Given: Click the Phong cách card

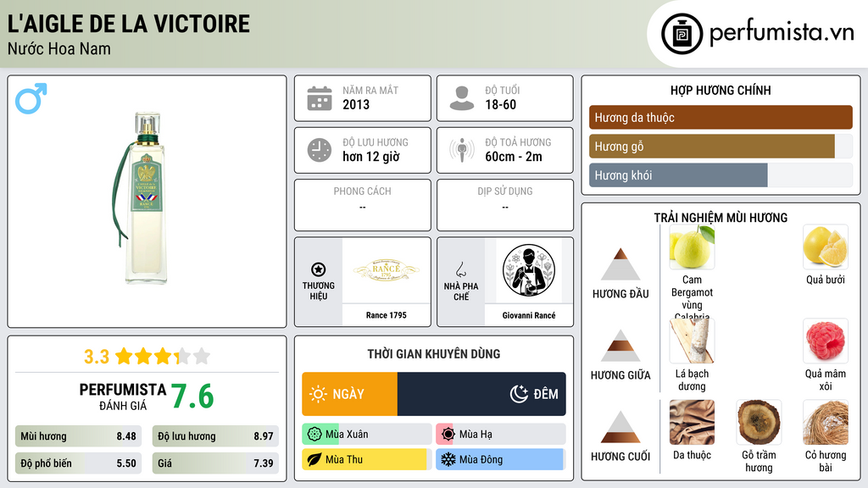Looking at the screenshot, I should tap(363, 205).
